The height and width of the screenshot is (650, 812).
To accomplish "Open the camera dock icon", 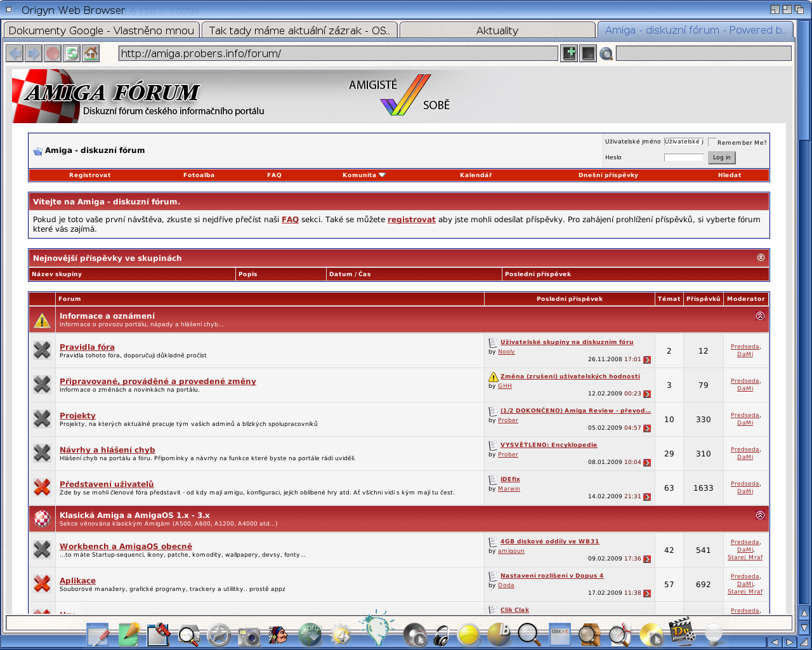I will pyautogui.click(x=249, y=635).
